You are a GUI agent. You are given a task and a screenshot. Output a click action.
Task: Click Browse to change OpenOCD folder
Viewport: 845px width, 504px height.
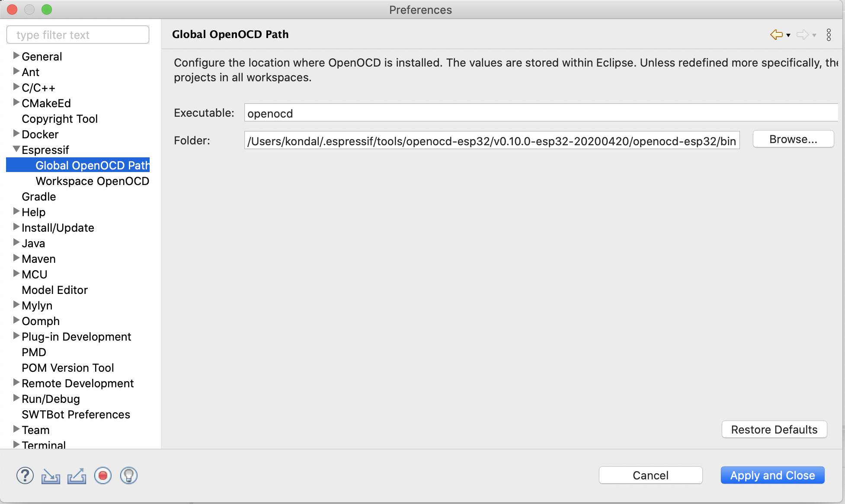(x=793, y=139)
